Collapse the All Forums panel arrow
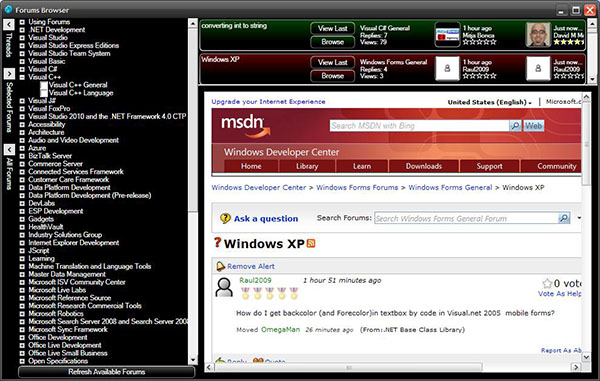Screen dimensions: 600x381 click(9, 149)
